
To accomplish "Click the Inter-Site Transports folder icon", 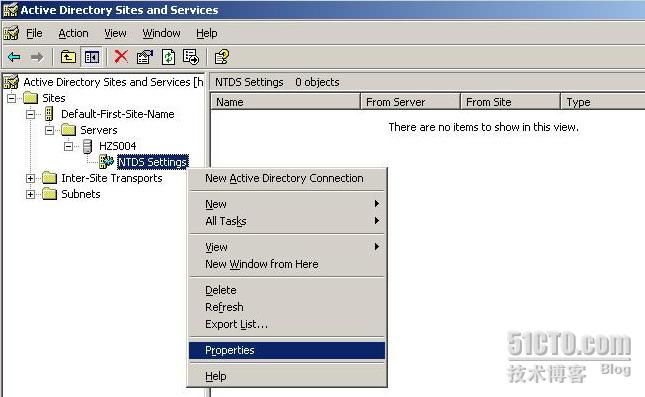I will [49, 178].
